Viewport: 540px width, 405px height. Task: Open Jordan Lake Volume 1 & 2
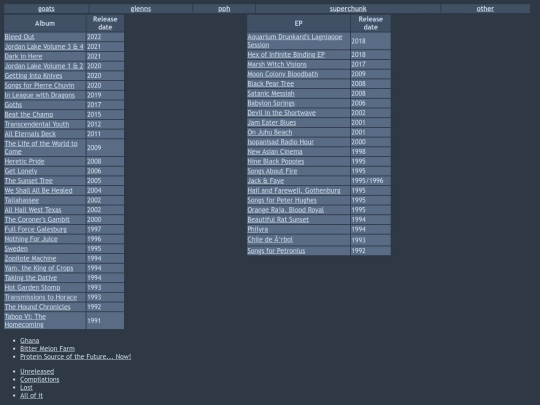click(44, 66)
